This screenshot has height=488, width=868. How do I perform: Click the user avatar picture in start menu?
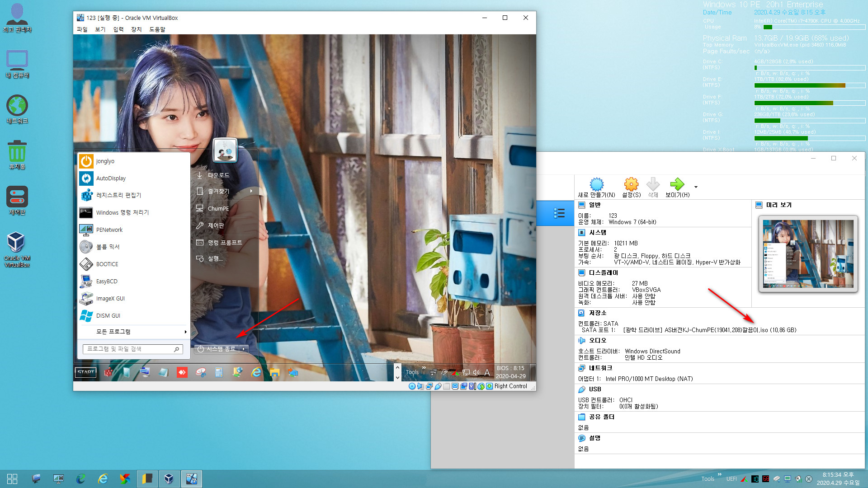tap(225, 150)
